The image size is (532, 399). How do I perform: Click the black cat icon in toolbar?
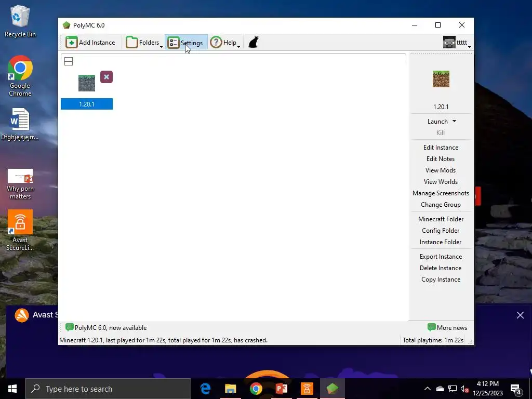pos(254,43)
